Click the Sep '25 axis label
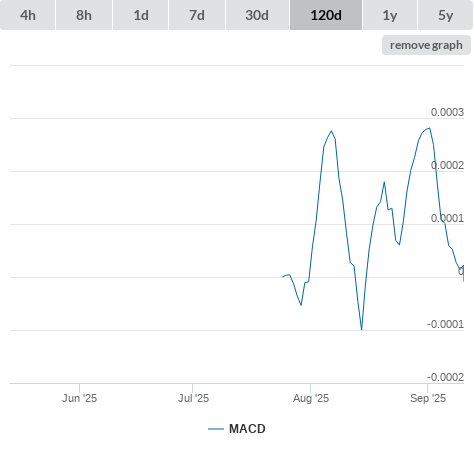 pos(428,398)
